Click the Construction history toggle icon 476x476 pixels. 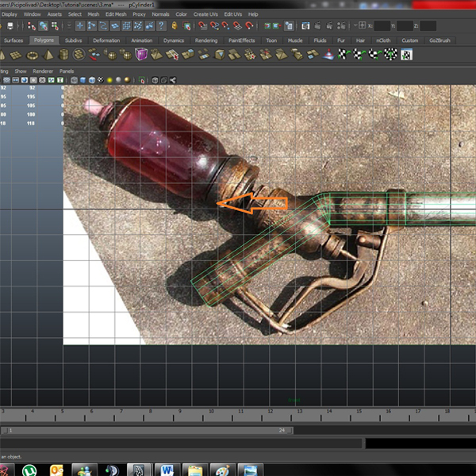pos(289,26)
